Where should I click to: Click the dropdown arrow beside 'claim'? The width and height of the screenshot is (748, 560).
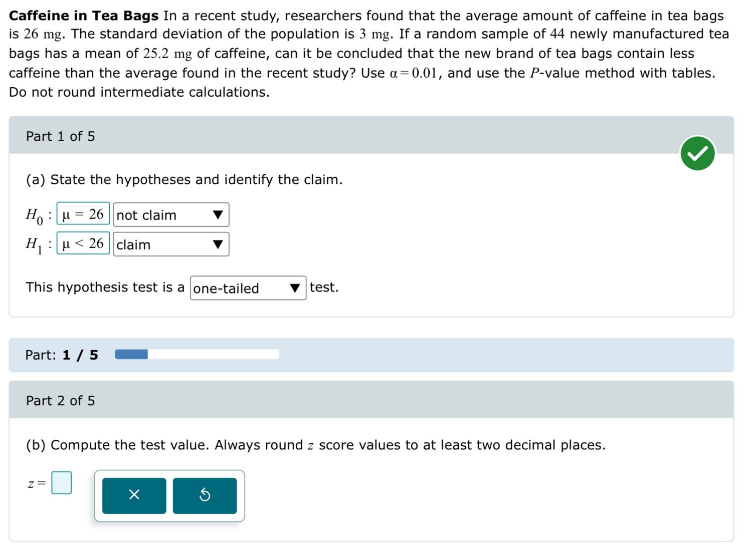[218, 244]
